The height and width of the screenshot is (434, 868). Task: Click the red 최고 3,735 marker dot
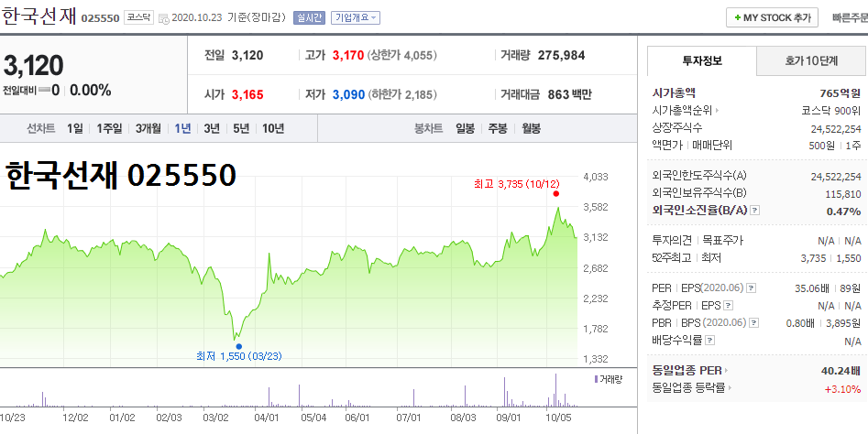coord(555,193)
